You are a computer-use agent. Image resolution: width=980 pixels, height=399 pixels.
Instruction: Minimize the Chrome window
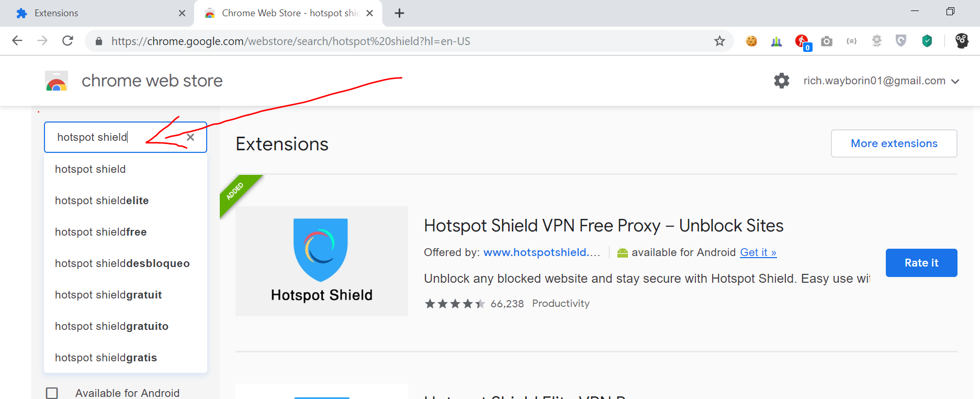pyautogui.click(x=915, y=11)
